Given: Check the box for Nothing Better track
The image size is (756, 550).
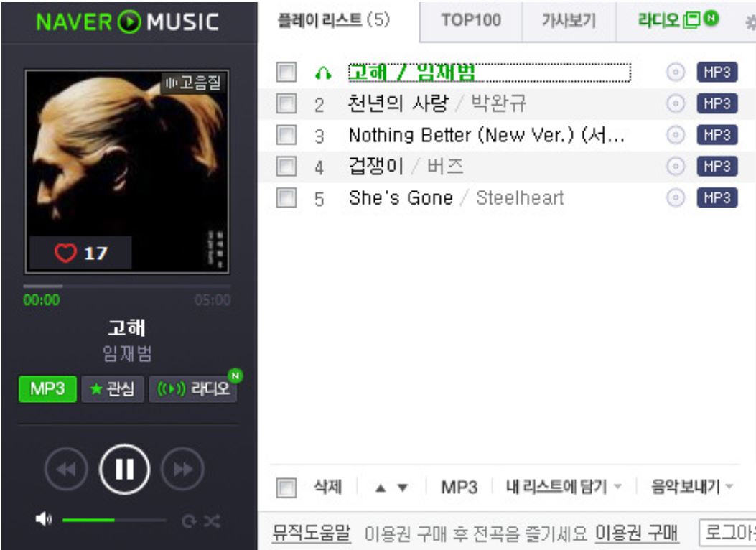Looking at the screenshot, I should point(286,135).
